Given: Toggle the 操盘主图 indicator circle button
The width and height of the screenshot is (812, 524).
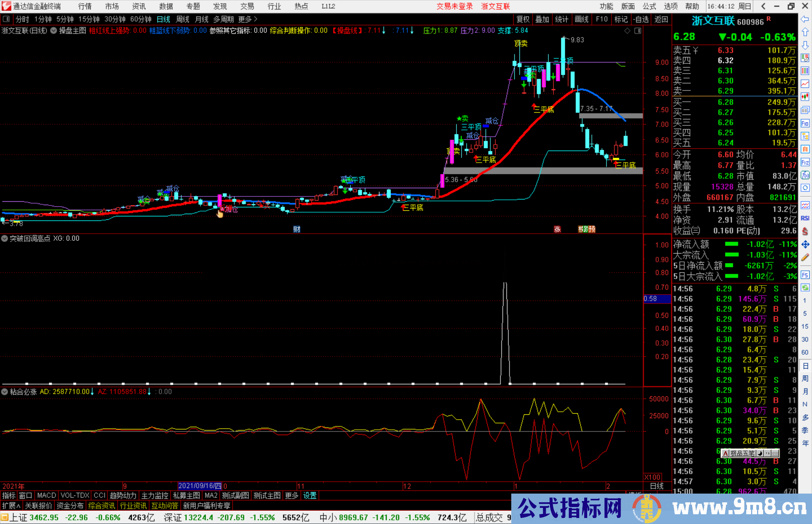Looking at the screenshot, I should (53, 30).
